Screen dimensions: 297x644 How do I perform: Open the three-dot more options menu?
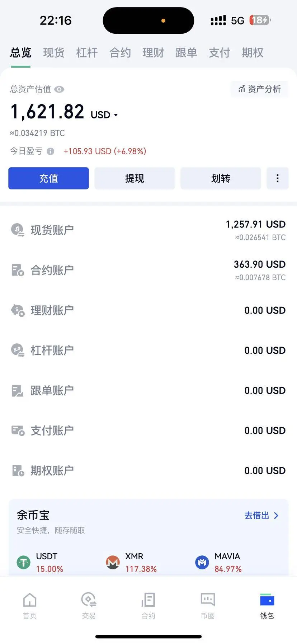(x=277, y=178)
